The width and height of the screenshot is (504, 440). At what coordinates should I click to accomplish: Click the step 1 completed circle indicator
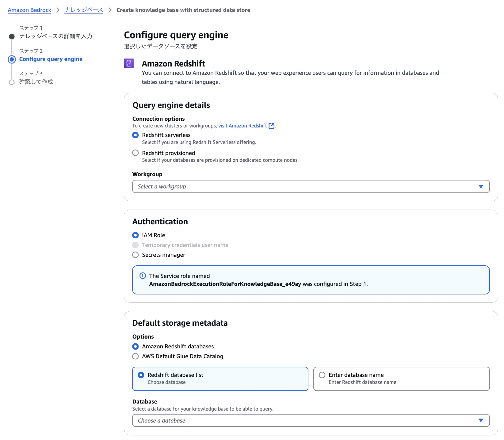coord(12,37)
